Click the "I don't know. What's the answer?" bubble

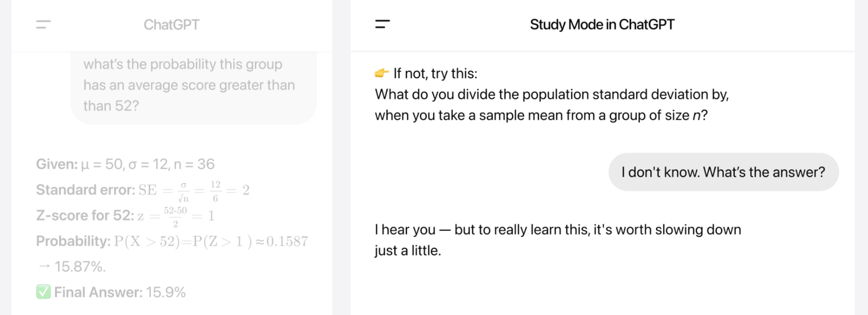pyautogui.click(x=723, y=172)
